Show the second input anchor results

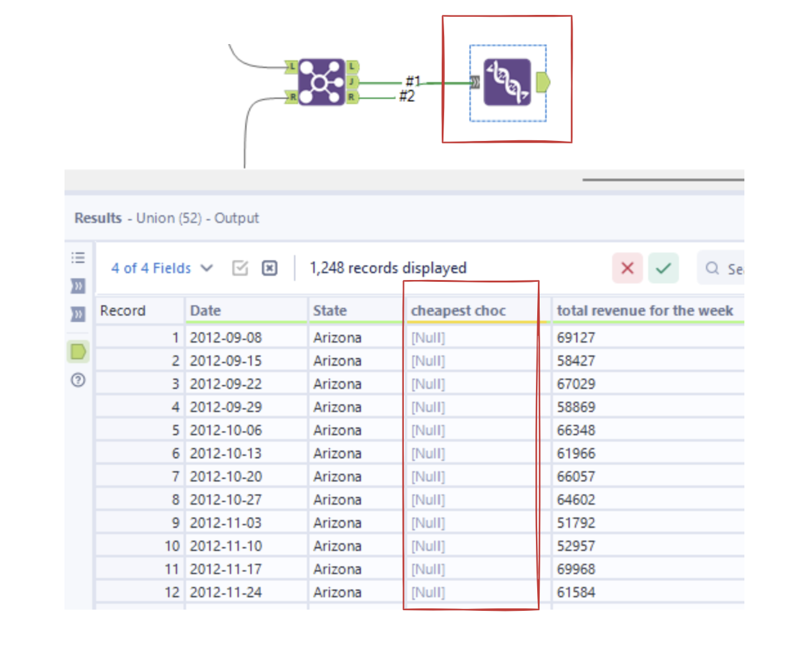click(78, 314)
